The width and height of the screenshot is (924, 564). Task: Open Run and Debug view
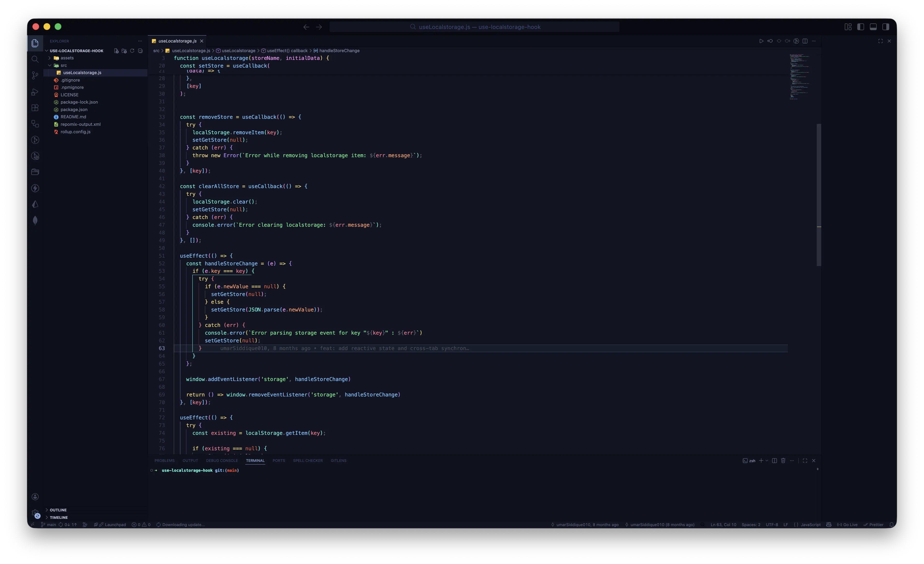(x=35, y=92)
